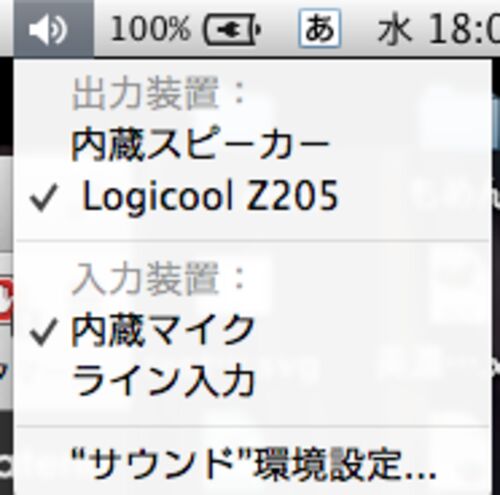Screen dimensions: 500x495
Task: Open the battery charging plug icon
Action: click(x=232, y=30)
